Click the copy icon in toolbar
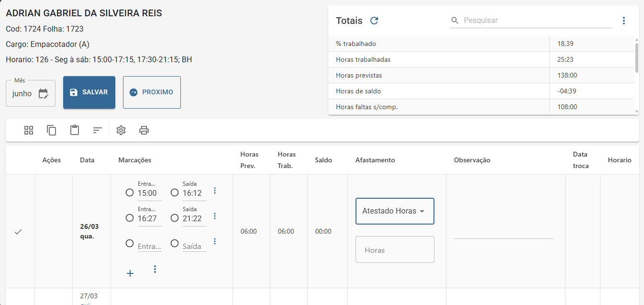The height and width of the screenshot is (305, 644). click(x=52, y=130)
